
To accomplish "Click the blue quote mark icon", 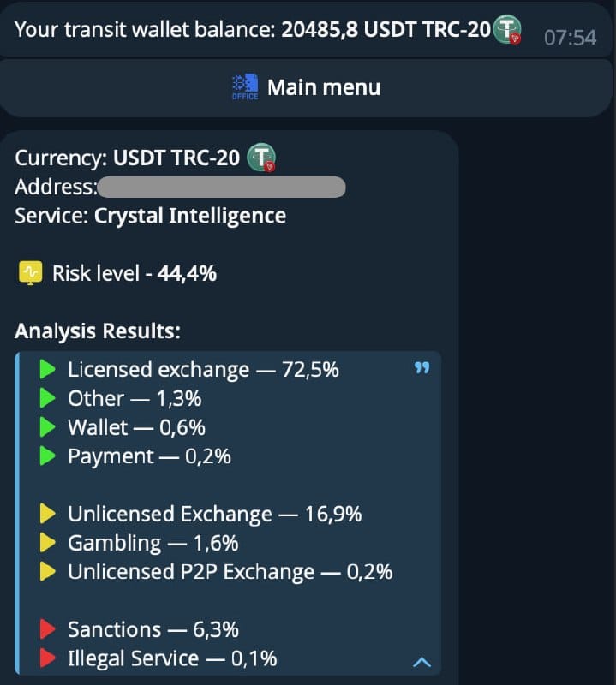I will click(422, 368).
